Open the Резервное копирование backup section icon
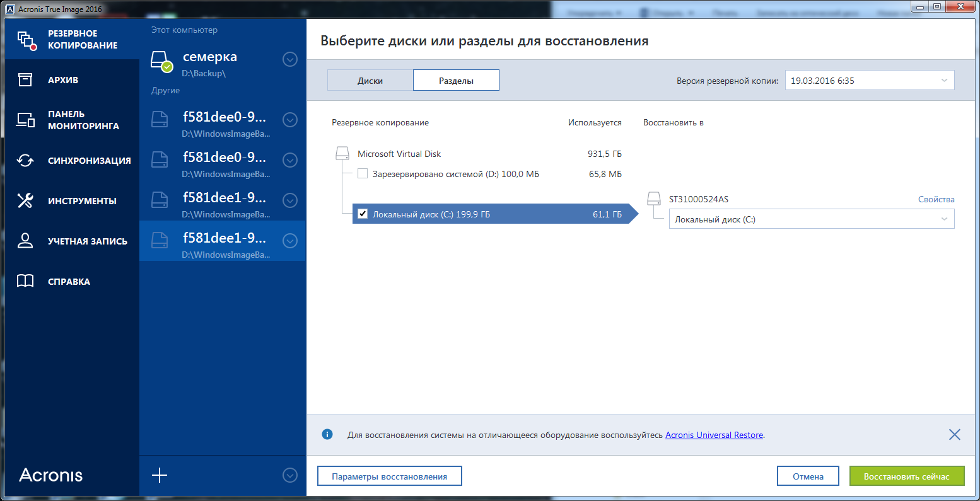Screen dimensions: 980x501 pyautogui.click(x=26, y=40)
